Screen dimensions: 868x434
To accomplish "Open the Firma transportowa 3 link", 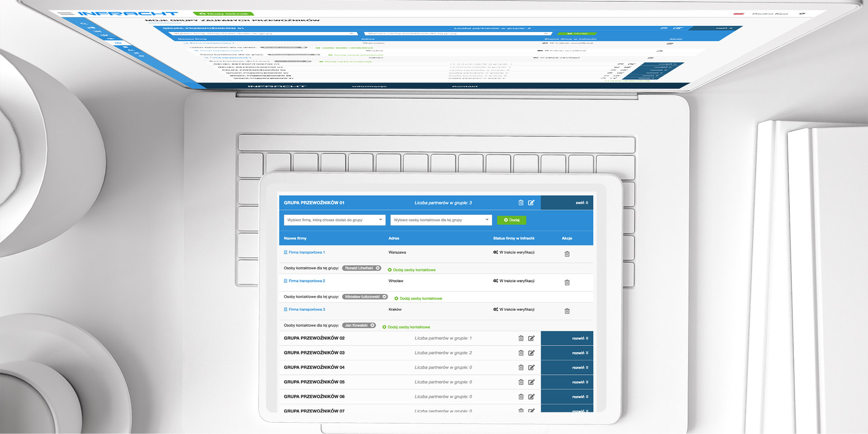I will (x=304, y=309).
